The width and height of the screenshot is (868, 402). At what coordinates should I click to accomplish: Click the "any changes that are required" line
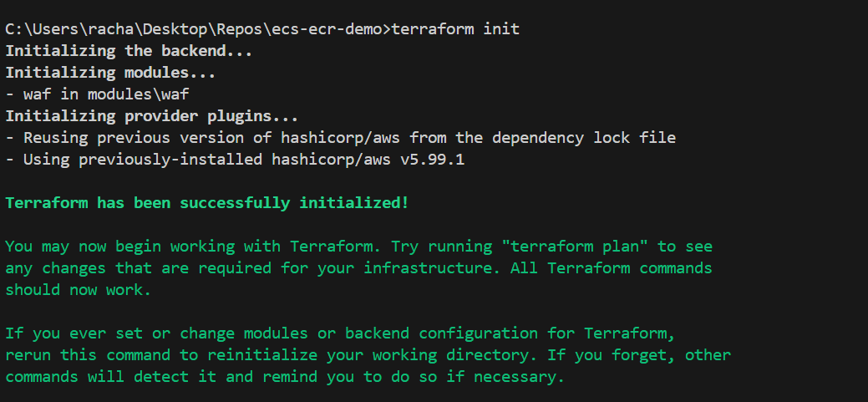(358, 268)
